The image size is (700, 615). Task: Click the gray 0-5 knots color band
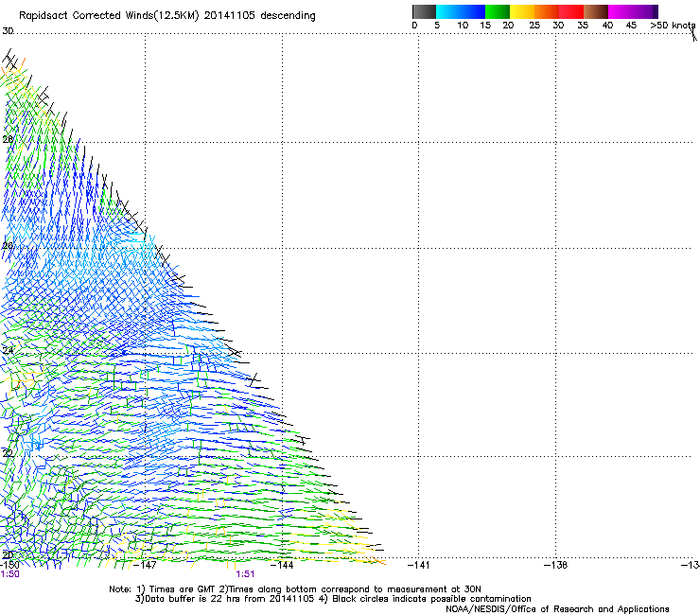[x=424, y=11]
